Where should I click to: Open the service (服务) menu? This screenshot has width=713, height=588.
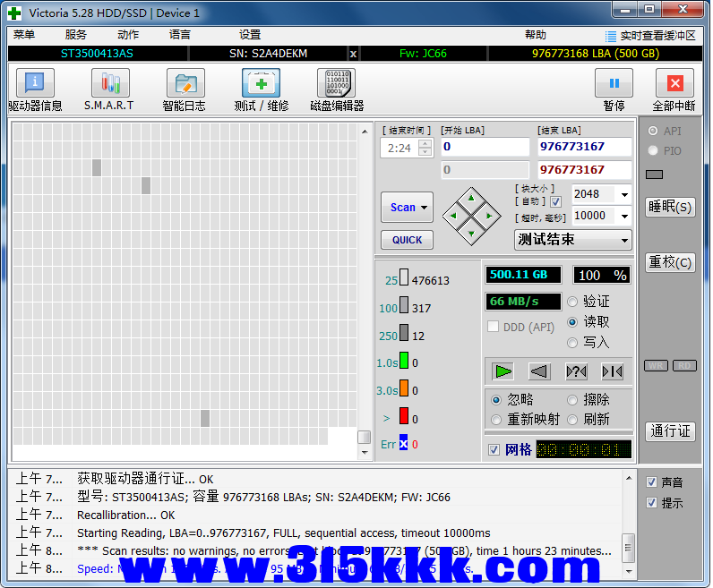coord(75,35)
